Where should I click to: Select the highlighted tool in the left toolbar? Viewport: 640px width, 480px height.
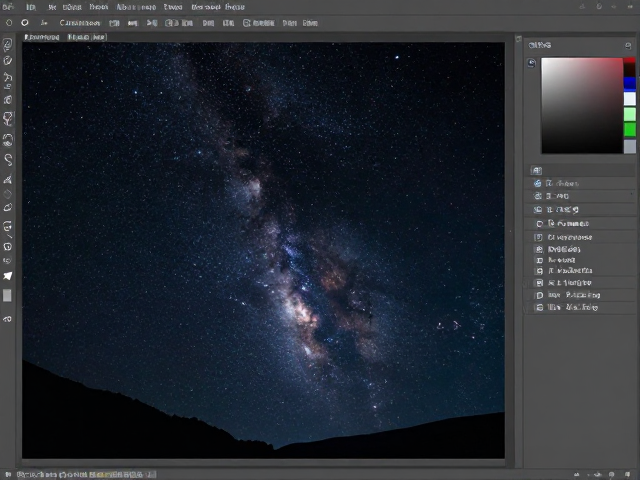coord(8,118)
